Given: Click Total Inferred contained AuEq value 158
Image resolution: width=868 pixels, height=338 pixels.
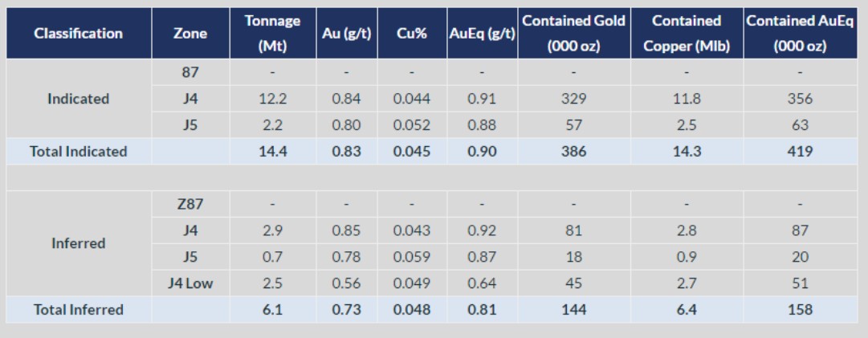Looking at the screenshot, I should [x=800, y=310].
